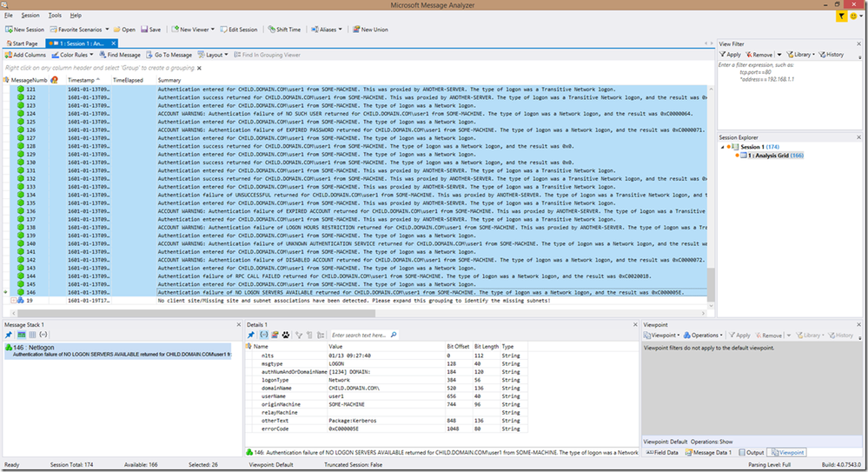This screenshot has width=868, height=472.
Task: Collapse the Session 1 tree node
Action: click(722, 148)
